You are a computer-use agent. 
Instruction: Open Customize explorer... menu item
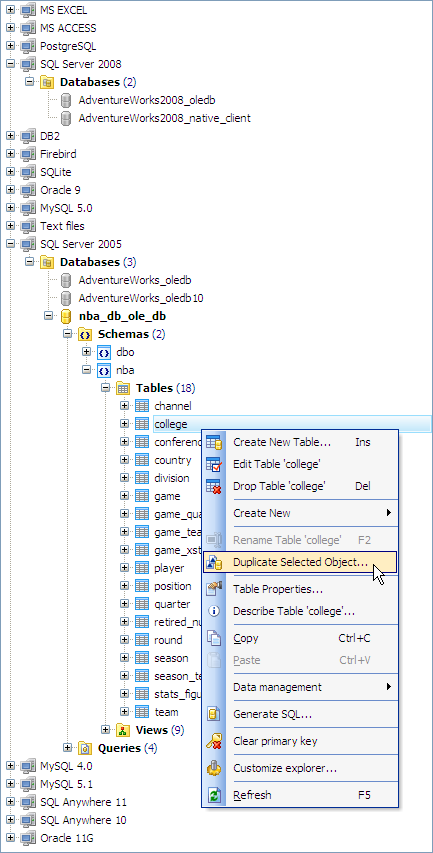(x=300, y=768)
